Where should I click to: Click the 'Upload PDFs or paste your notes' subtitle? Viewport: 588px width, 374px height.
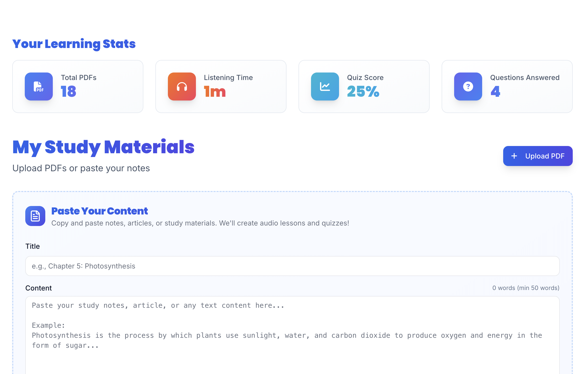(x=81, y=168)
